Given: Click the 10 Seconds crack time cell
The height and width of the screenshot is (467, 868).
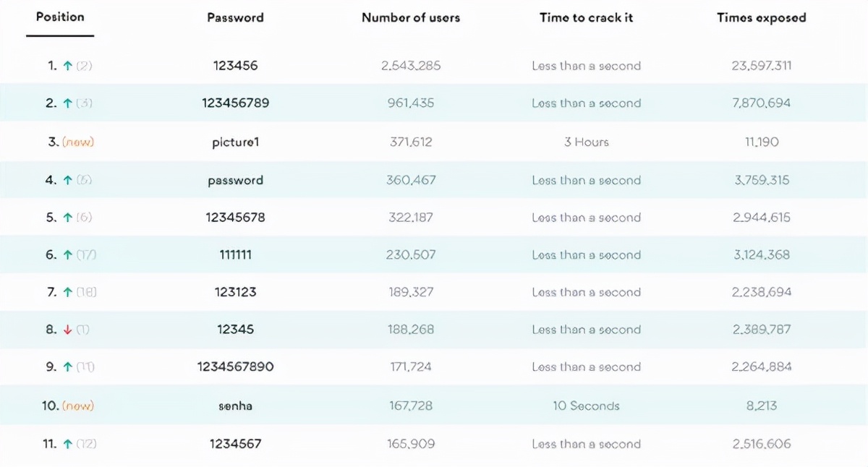Looking at the screenshot, I should (586, 406).
